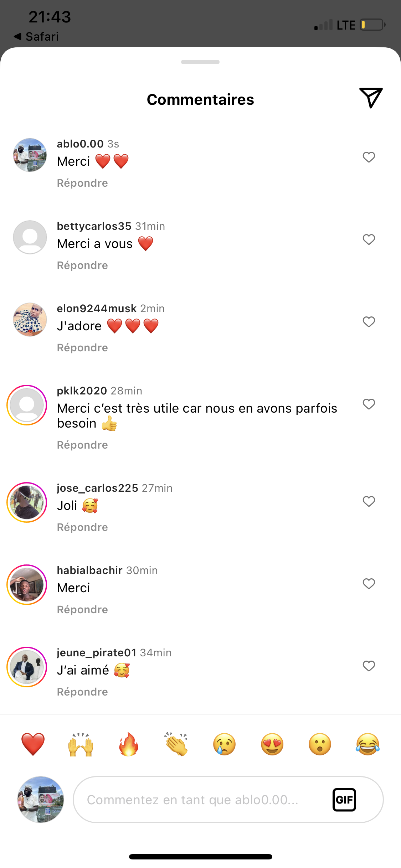Image resolution: width=401 pixels, height=868 pixels.
Task: Tap the share paper-plane icon
Action: pyautogui.click(x=371, y=98)
